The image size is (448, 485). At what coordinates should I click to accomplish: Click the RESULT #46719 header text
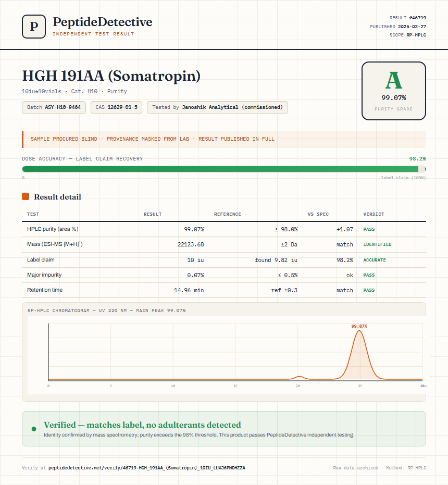[x=408, y=18]
